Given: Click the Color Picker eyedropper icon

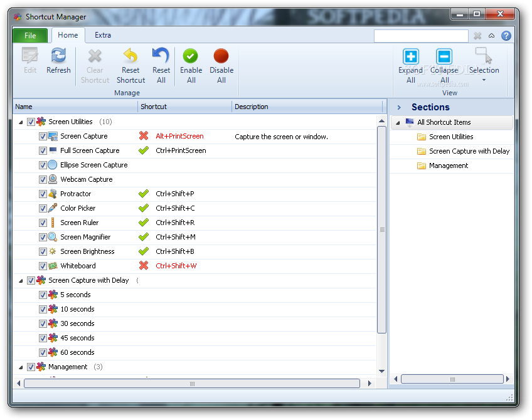Looking at the screenshot, I should [53, 207].
